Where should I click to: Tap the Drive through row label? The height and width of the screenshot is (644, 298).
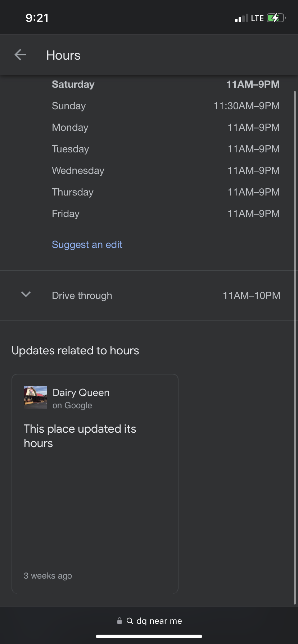(x=82, y=296)
